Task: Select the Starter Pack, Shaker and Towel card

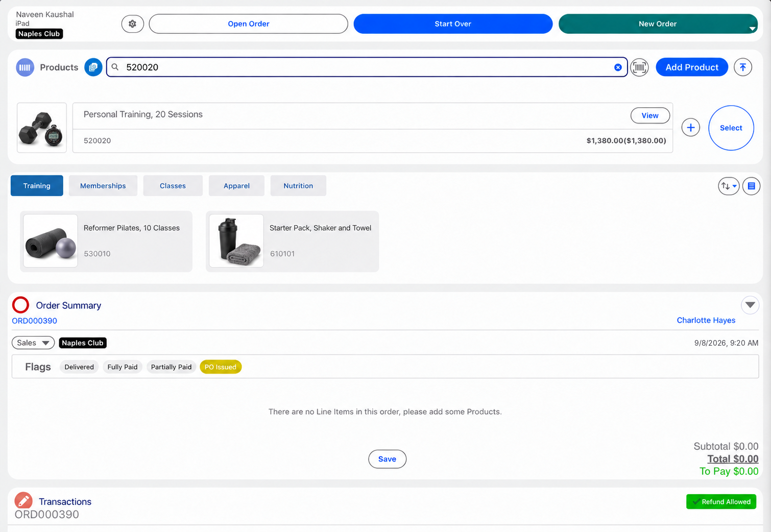Action: (293, 241)
